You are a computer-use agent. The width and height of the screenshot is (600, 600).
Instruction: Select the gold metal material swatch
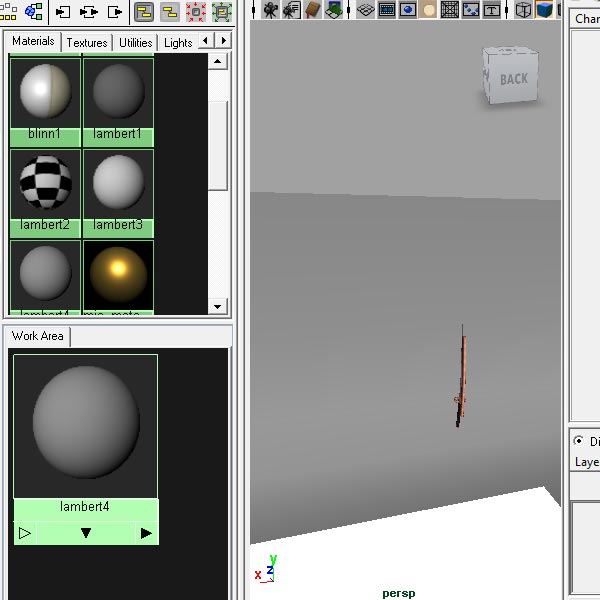(x=118, y=277)
